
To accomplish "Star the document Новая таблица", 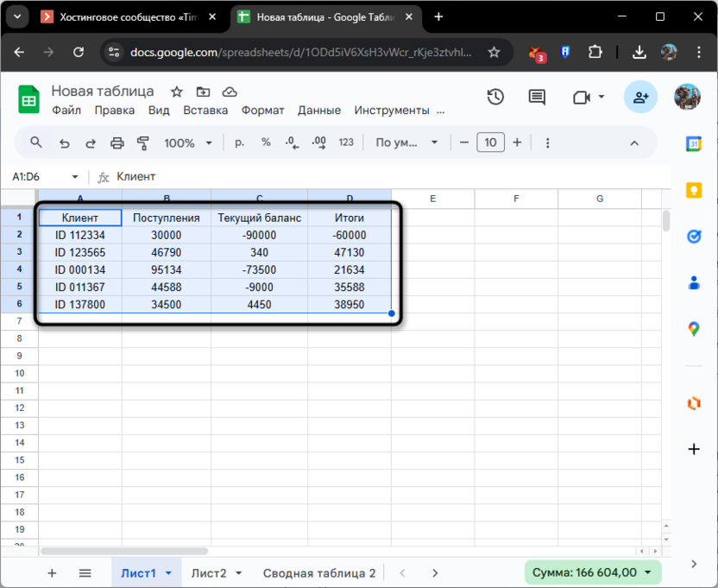I will tap(177, 92).
